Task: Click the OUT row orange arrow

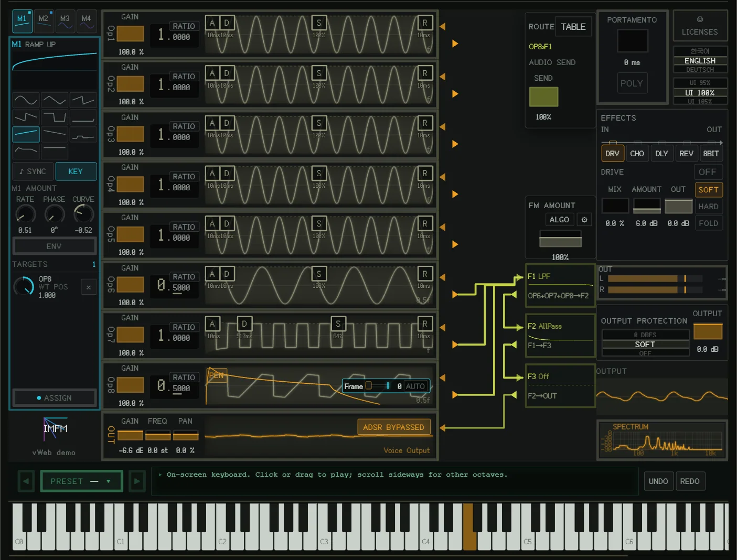Action: click(x=442, y=428)
